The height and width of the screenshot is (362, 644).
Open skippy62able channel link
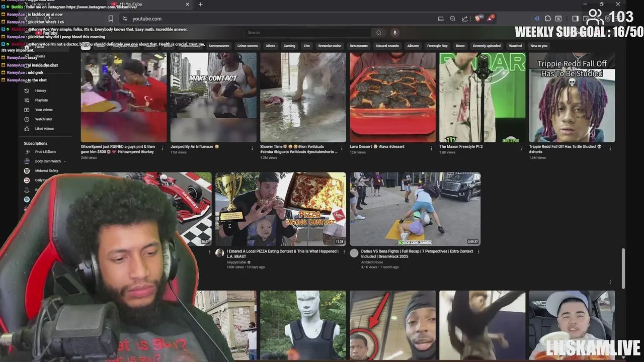coord(236,262)
